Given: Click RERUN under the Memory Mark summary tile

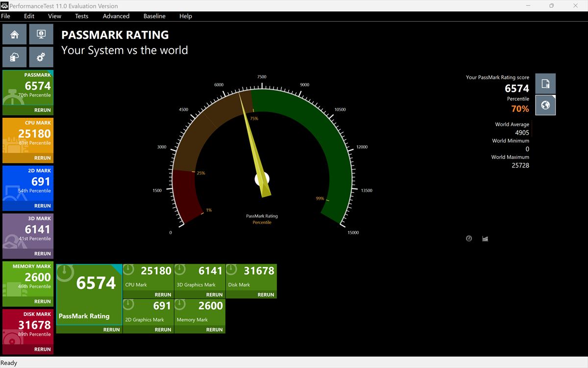Looking at the screenshot, I should 215,330.
